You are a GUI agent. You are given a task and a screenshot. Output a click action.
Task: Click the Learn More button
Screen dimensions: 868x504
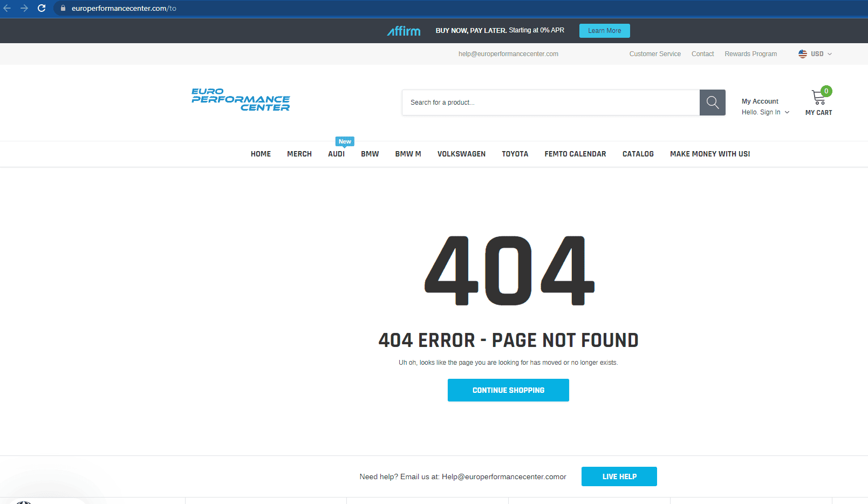click(604, 31)
